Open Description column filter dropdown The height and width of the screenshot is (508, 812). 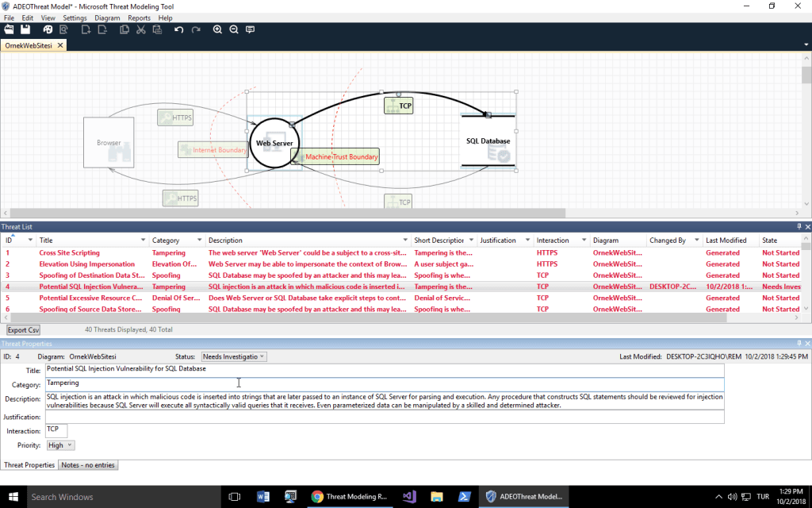point(405,240)
